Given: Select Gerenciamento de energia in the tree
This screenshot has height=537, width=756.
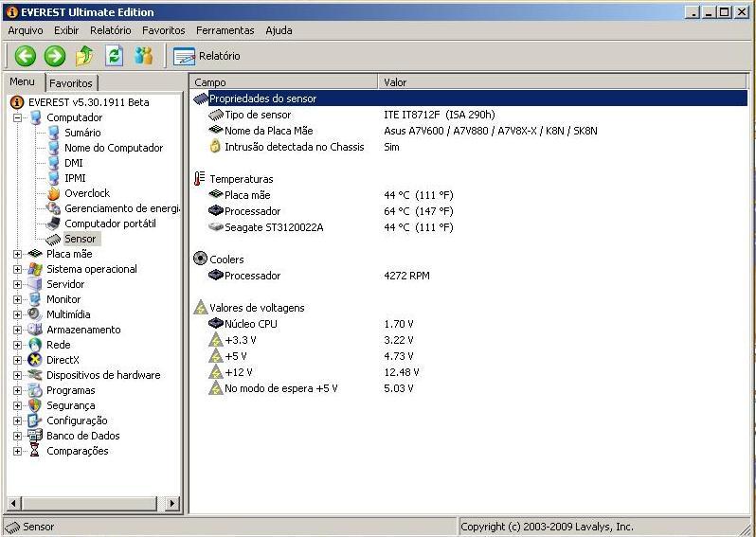Looking at the screenshot, I should point(122,208).
